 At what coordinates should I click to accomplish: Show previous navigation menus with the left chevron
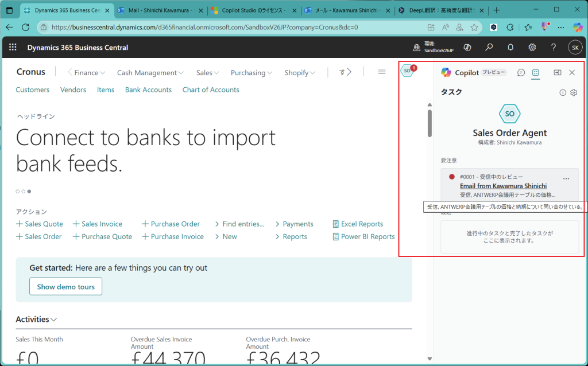click(x=69, y=72)
